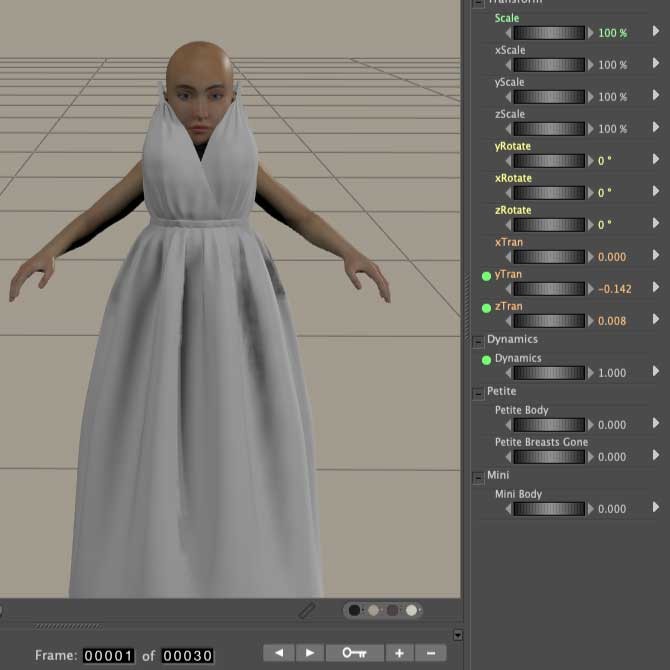This screenshot has width=670, height=670.
Task: Toggle the green dot beside yTran
Action: point(486,275)
